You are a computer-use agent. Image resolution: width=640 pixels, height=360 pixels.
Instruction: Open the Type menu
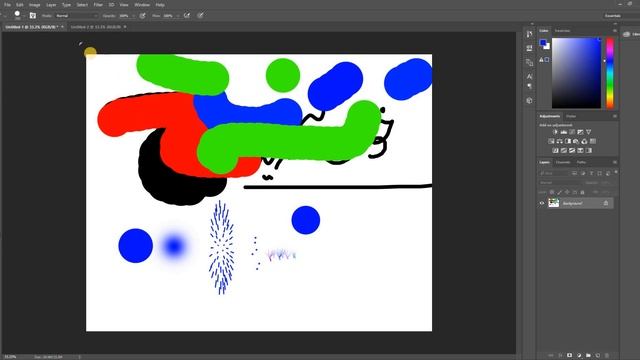(x=66, y=5)
